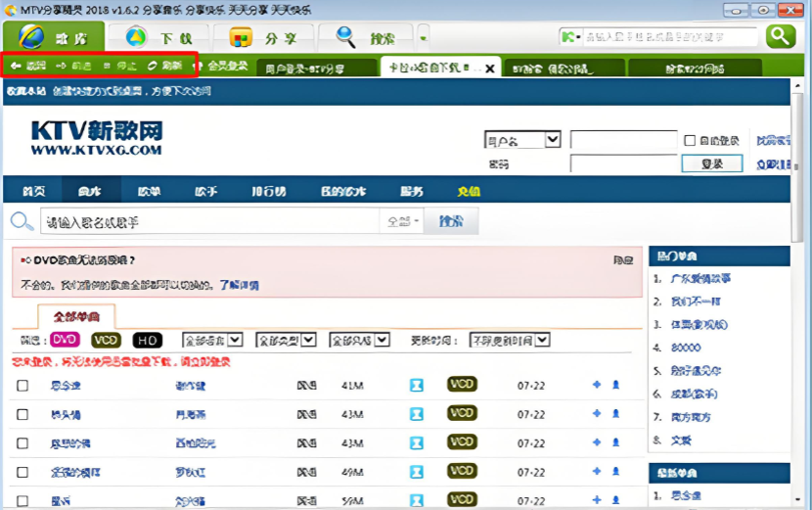
Task: Focus the username input field
Action: 623,140
